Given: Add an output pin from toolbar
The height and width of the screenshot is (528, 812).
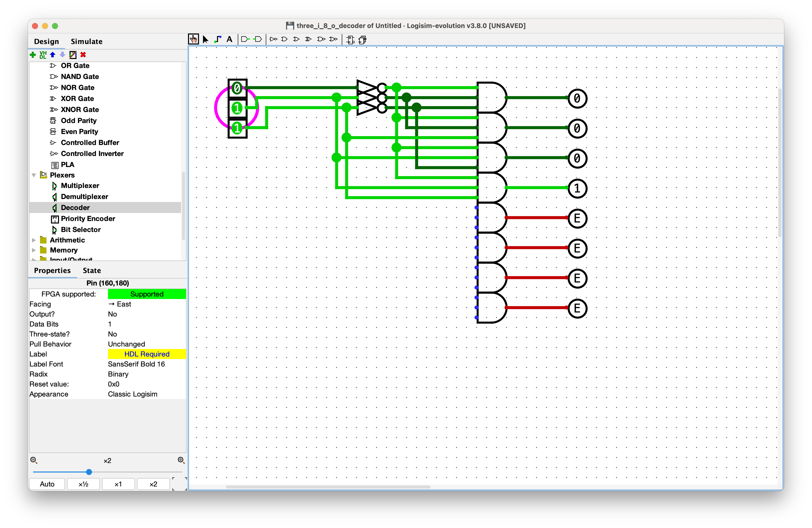Looking at the screenshot, I should coord(257,39).
